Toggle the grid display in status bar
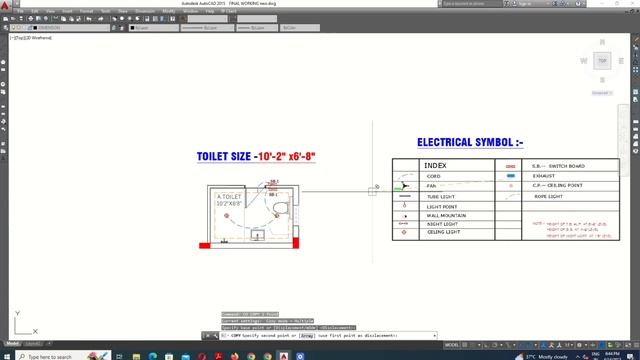Image resolution: width=640 pixels, height=360 pixels. 464,345
